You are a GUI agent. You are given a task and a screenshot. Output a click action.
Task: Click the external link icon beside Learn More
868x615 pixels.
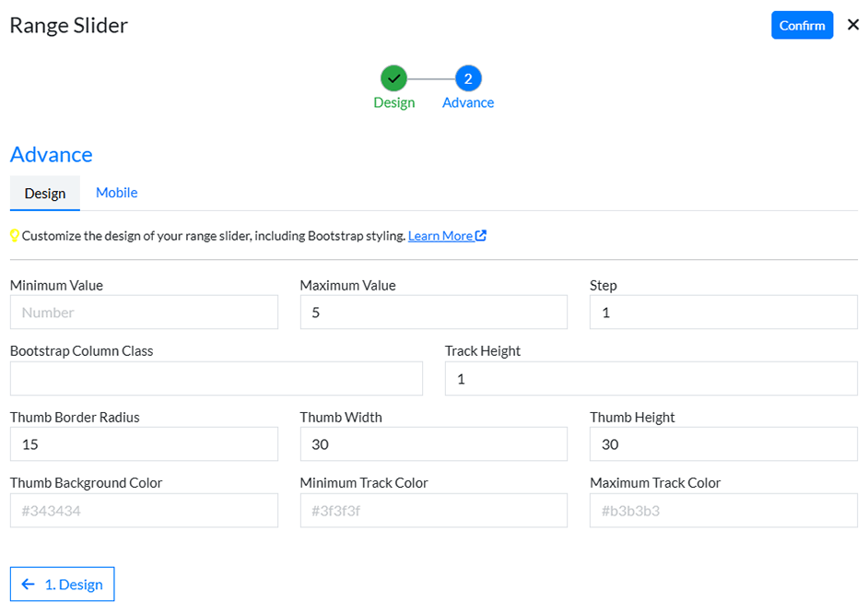[x=481, y=236]
